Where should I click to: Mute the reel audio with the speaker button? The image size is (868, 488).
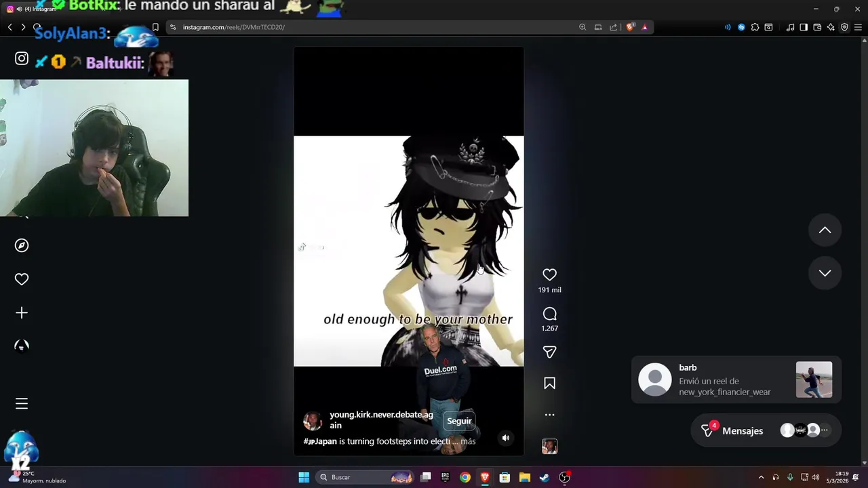click(x=505, y=438)
